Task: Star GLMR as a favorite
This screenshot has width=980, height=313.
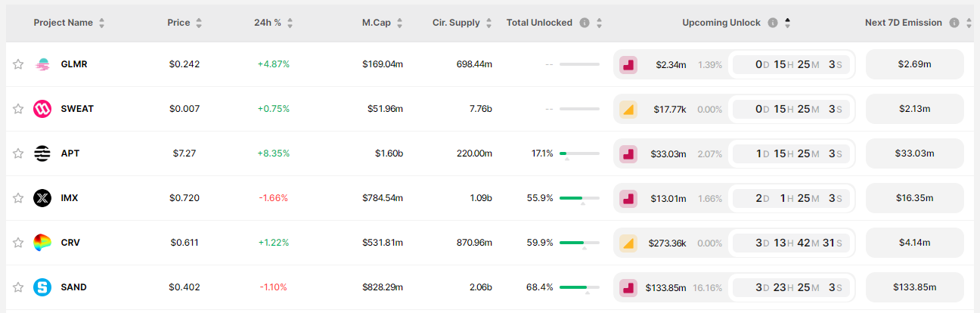Action: (x=18, y=64)
